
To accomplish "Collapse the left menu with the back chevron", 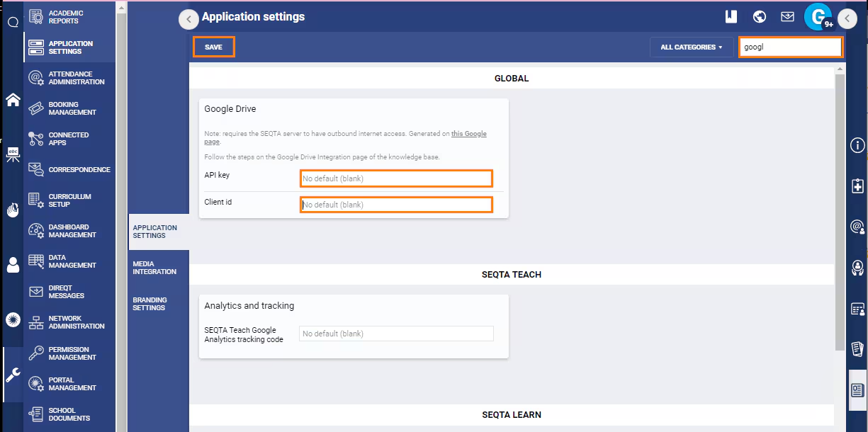I will pos(188,20).
